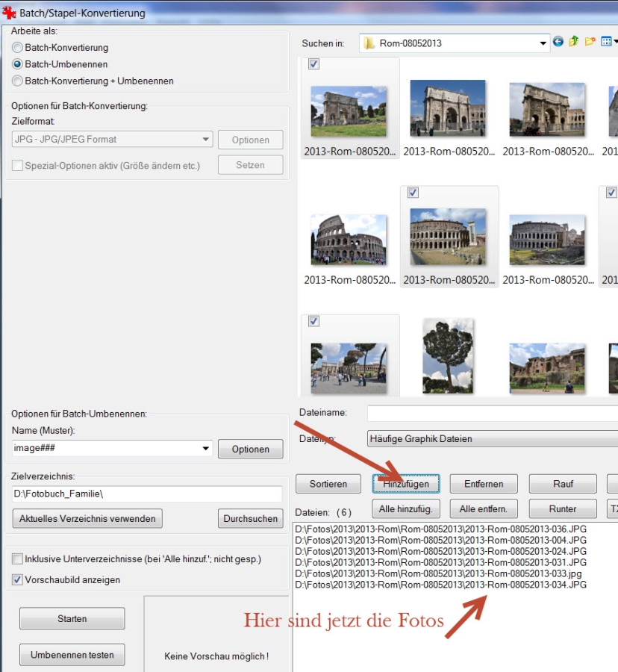Select the piazza thumbnail with walking people
618x672 pixels.
pyautogui.click(x=349, y=368)
